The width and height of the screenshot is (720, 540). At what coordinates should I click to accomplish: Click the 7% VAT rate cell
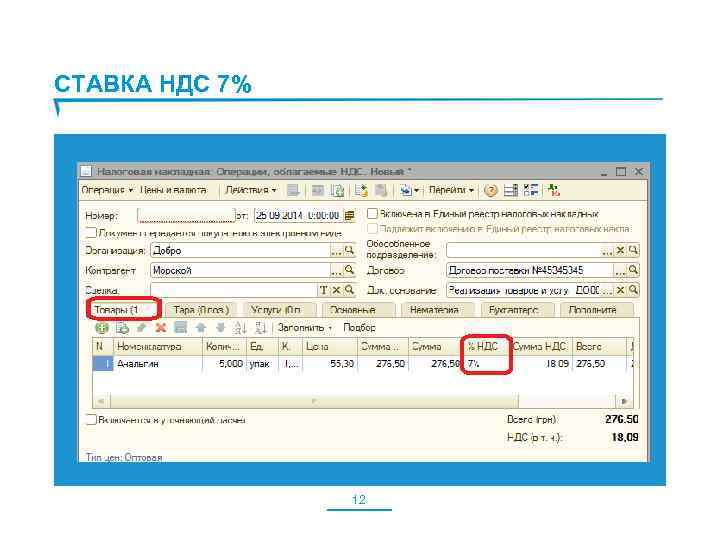[x=486, y=364]
